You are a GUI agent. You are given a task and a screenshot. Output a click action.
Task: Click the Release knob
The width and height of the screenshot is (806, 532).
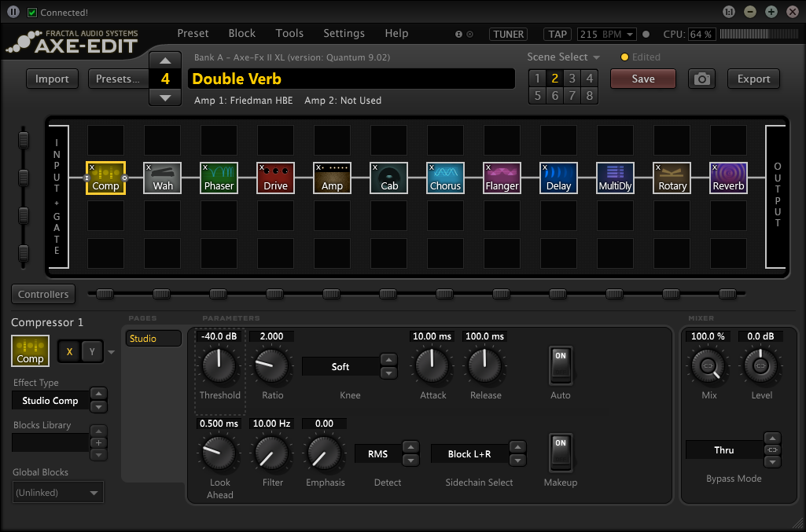pos(484,365)
